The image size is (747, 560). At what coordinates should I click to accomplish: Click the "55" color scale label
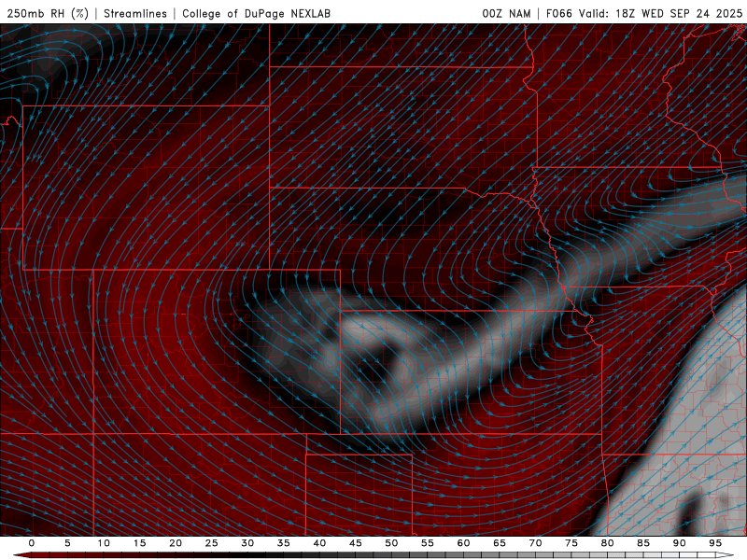tap(428, 543)
